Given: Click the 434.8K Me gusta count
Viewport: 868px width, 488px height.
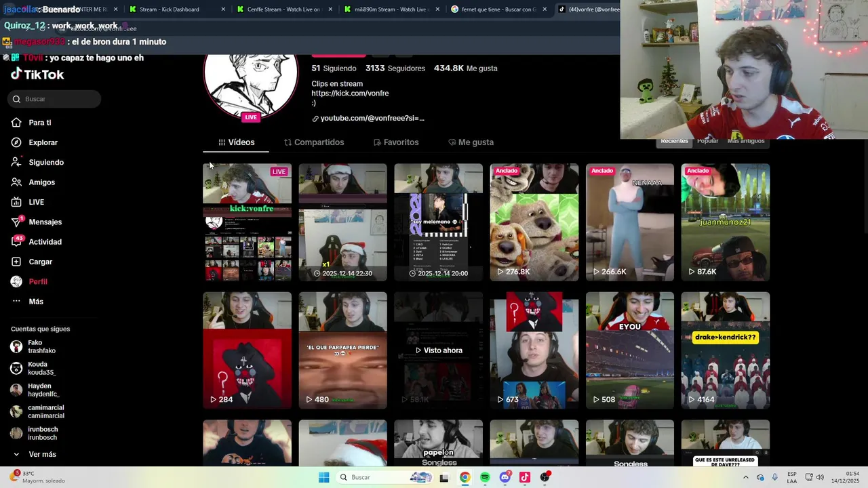Looking at the screenshot, I should pyautogui.click(x=466, y=68).
